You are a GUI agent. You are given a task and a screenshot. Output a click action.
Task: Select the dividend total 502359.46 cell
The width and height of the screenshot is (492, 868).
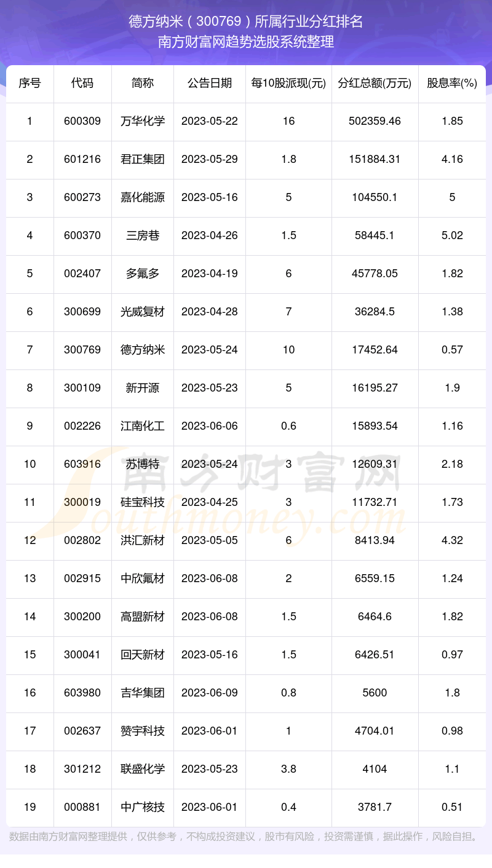[375, 121]
